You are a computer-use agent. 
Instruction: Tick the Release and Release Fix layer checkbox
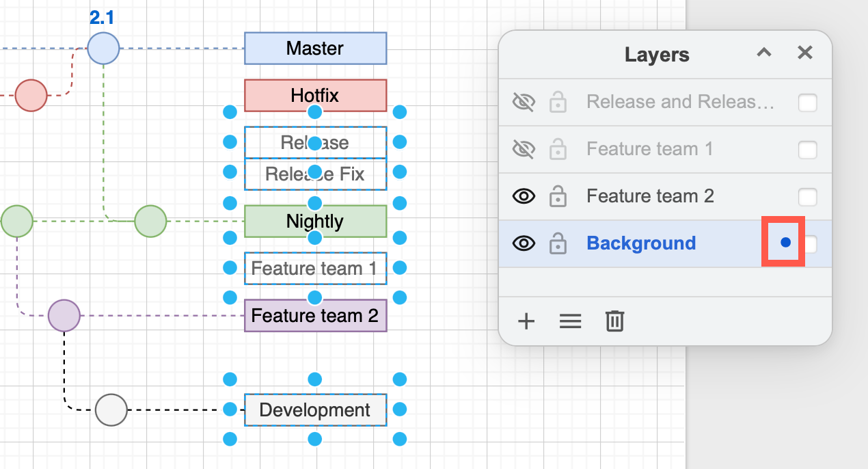pyautogui.click(x=808, y=103)
